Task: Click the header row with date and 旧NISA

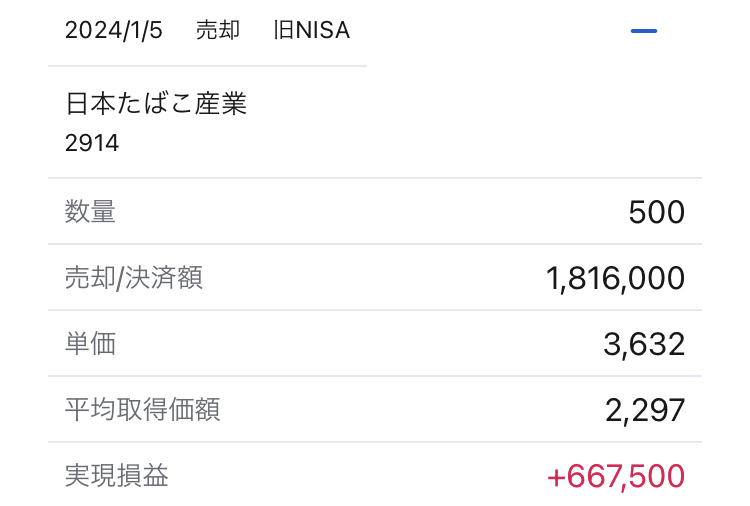Action: point(375,31)
